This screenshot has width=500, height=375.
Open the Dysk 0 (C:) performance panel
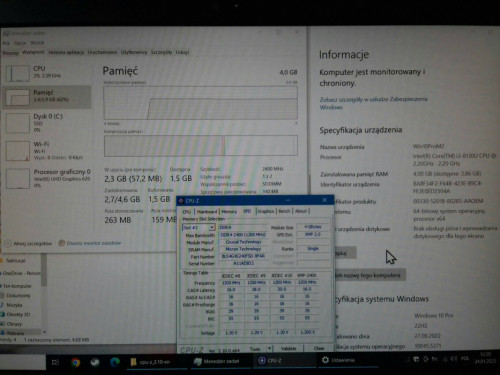click(x=47, y=123)
